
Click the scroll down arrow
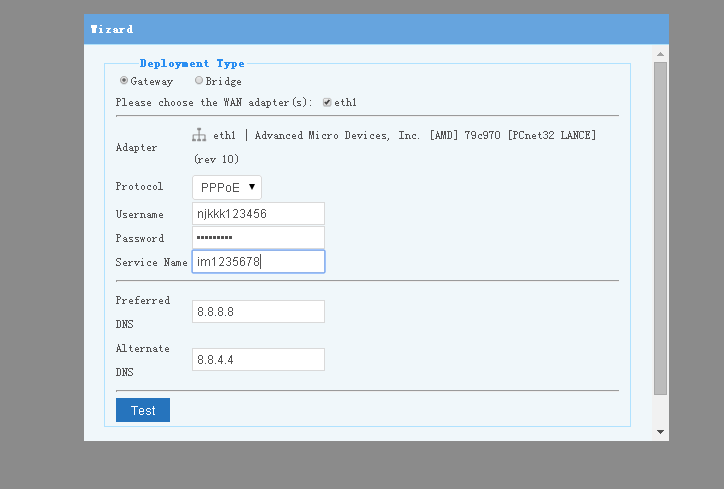tap(660, 432)
